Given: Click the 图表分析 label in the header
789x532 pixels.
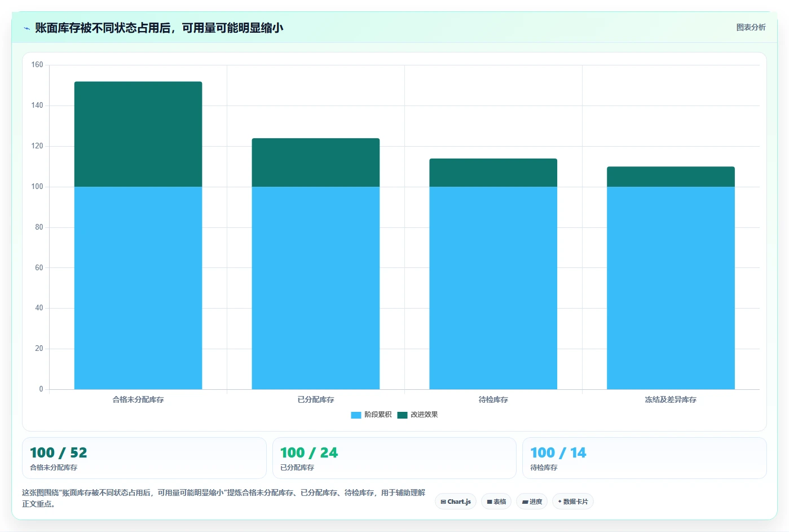Looking at the screenshot, I should point(751,27).
